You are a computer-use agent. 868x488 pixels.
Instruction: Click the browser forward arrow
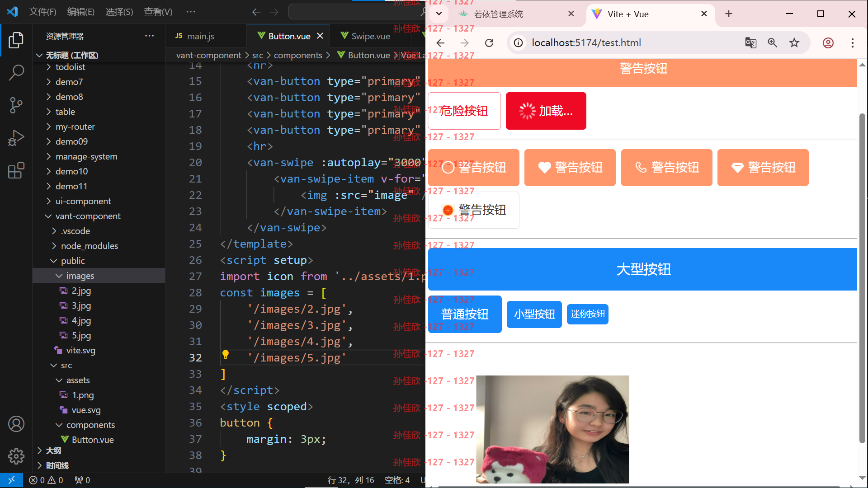464,43
